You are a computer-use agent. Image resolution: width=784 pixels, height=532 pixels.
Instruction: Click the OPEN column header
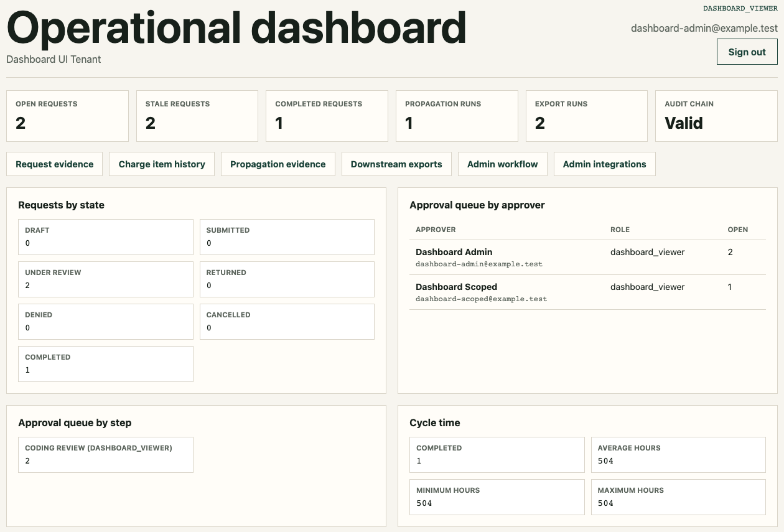738,230
